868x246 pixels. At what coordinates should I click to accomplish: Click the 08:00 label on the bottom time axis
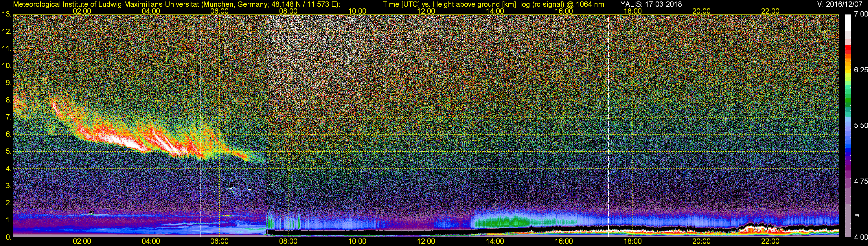tap(288, 242)
